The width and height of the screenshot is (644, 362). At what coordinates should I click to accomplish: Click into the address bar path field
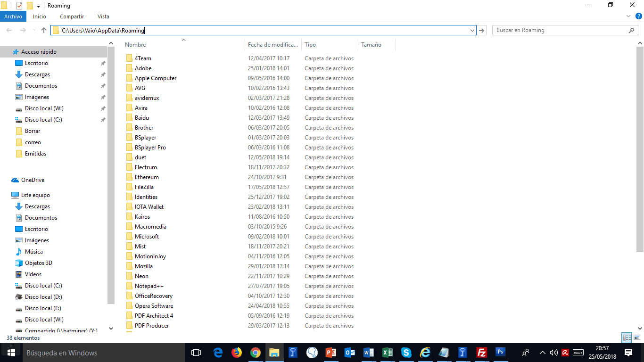(x=263, y=30)
